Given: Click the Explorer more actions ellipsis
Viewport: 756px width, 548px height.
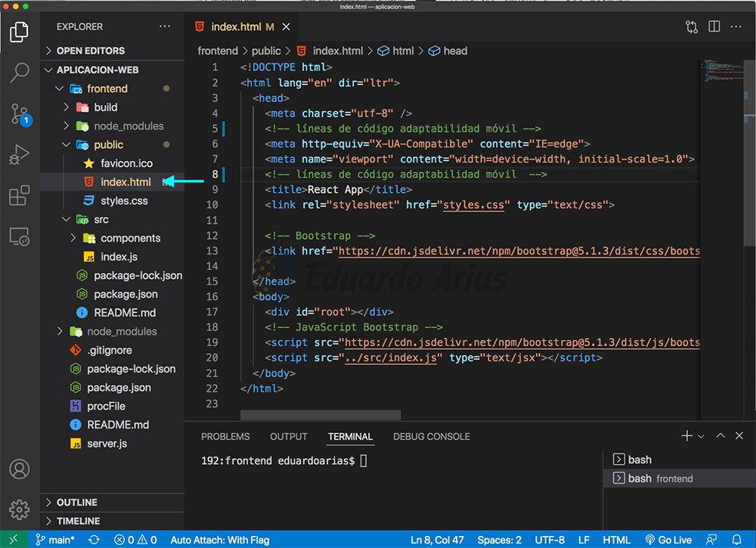Looking at the screenshot, I should pos(165,26).
